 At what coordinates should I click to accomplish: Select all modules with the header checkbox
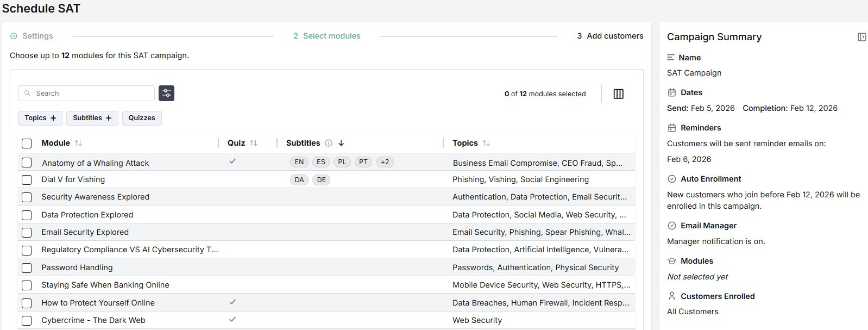27,144
